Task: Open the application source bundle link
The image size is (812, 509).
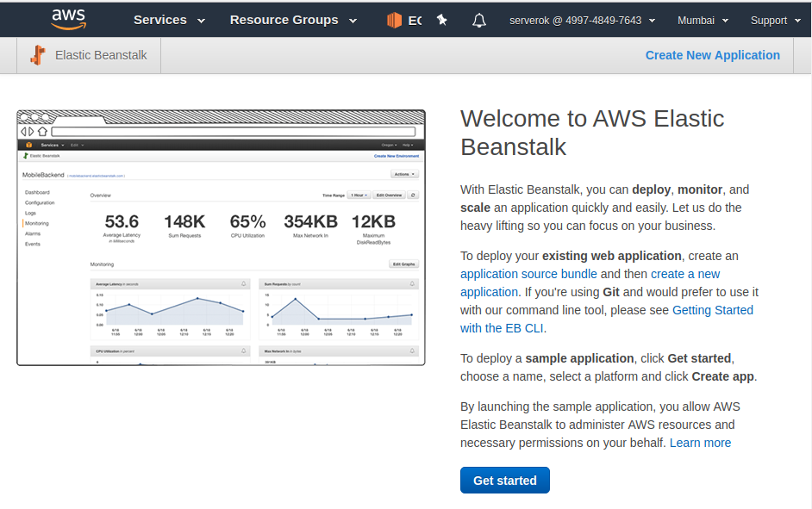Action: point(528,274)
